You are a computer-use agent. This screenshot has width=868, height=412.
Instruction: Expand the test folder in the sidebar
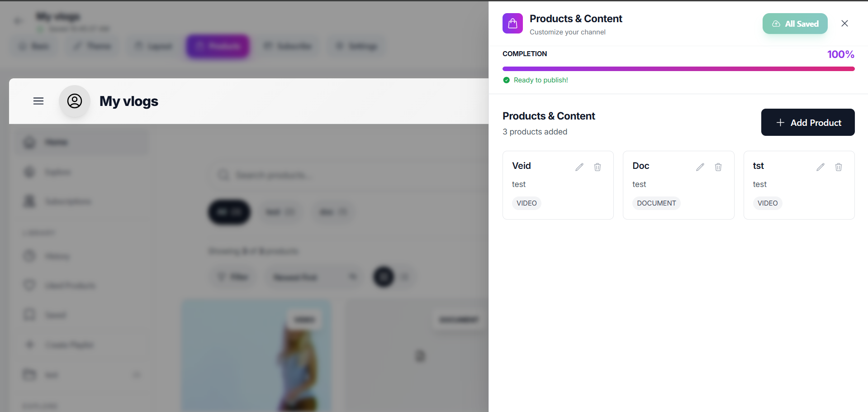click(137, 375)
